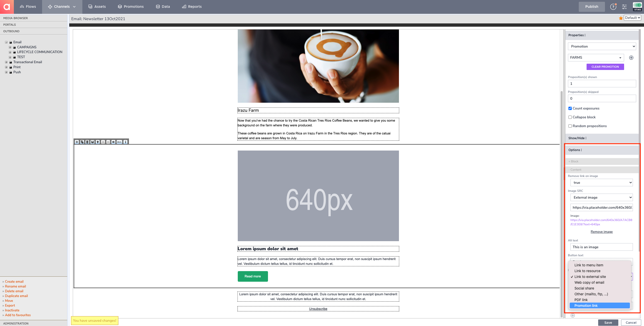Open the help question mark icon
644x326 pixels.
click(613, 7)
